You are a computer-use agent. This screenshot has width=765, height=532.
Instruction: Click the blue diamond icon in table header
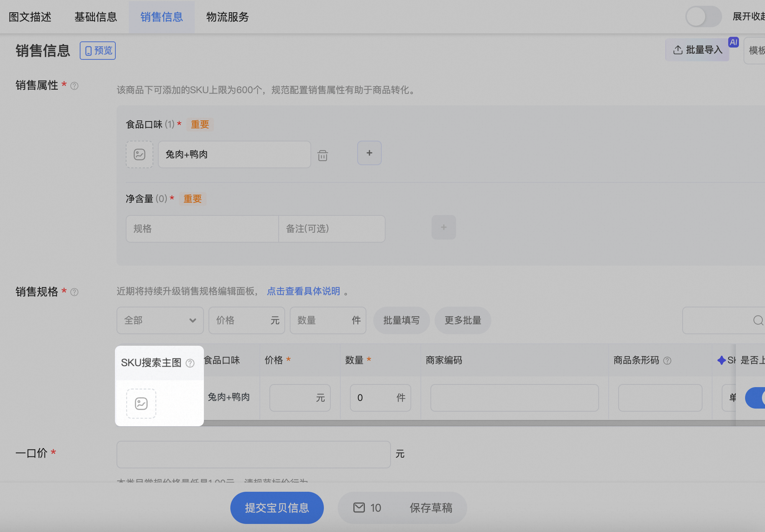coord(722,360)
